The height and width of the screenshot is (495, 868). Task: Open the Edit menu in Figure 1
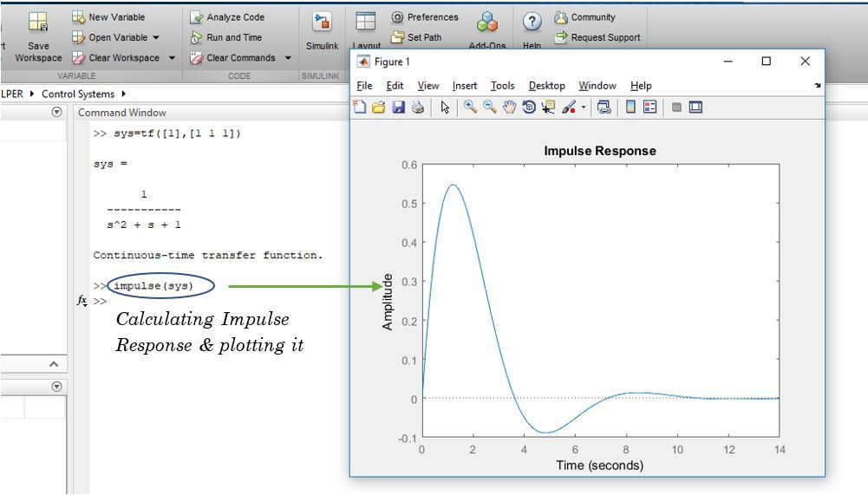(x=395, y=85)
